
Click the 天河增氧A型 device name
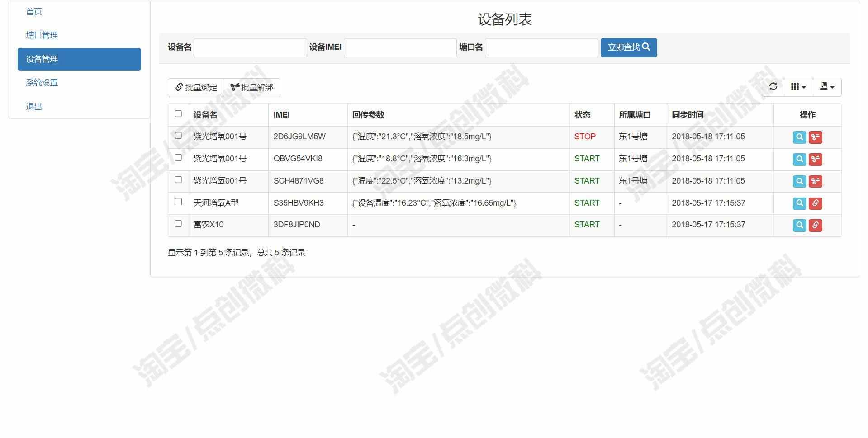coord(216,203)
